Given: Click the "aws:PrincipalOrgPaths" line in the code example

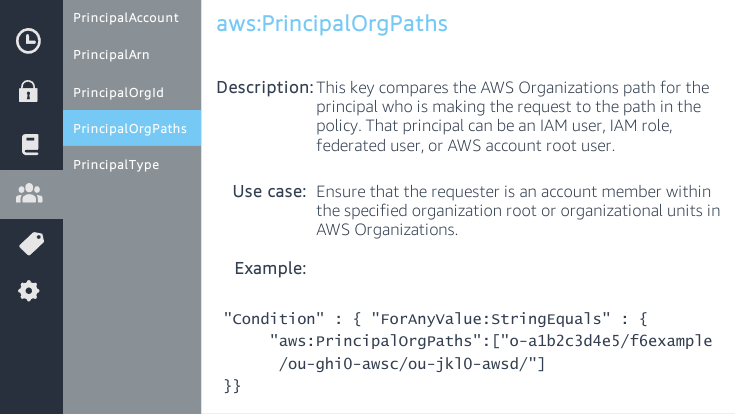Looking at the screenshot, I should pos(490,341).
